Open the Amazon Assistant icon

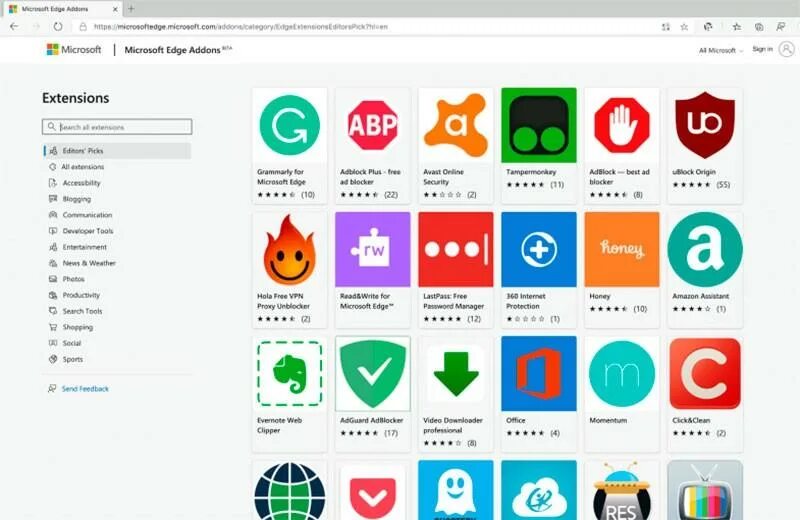(705, 250)
